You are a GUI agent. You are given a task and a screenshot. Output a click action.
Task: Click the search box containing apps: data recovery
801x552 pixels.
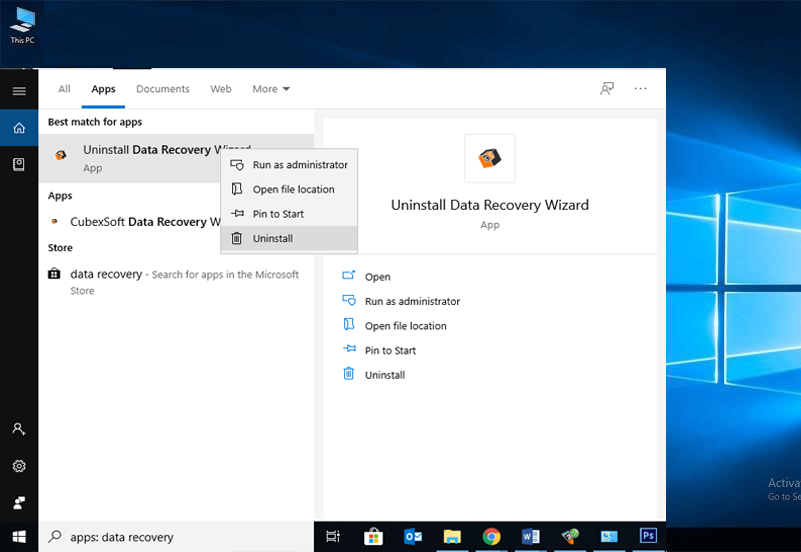pyautogui.click(x=176, y=537)
